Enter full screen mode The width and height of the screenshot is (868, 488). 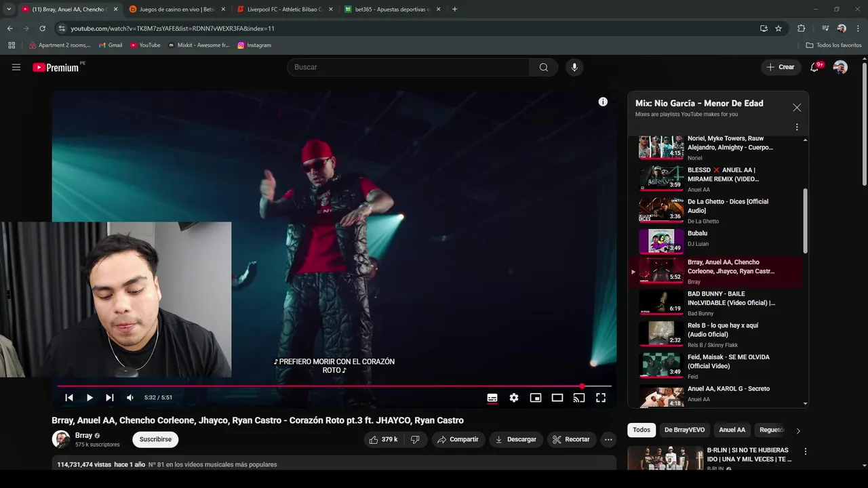point(601,398)
